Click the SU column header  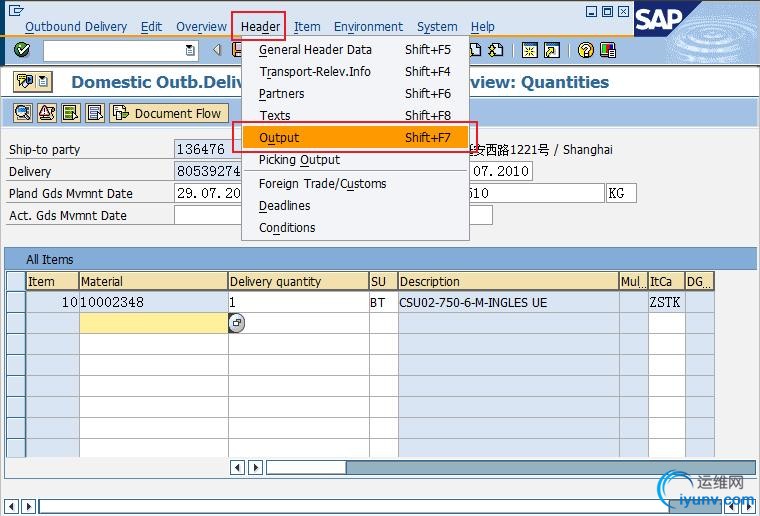pyautogui.click(x=383, y=281)
